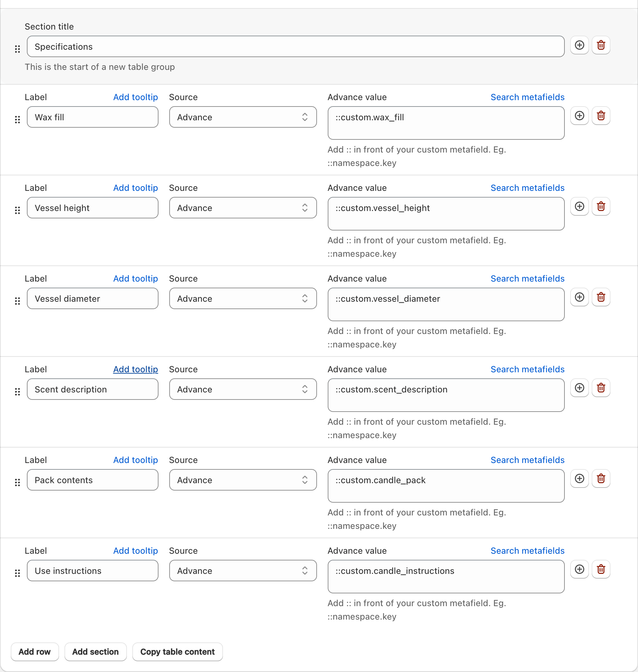Click drag handle for Scent description row
Viewport: 638px width, 672px height.
tap(17, 392)
